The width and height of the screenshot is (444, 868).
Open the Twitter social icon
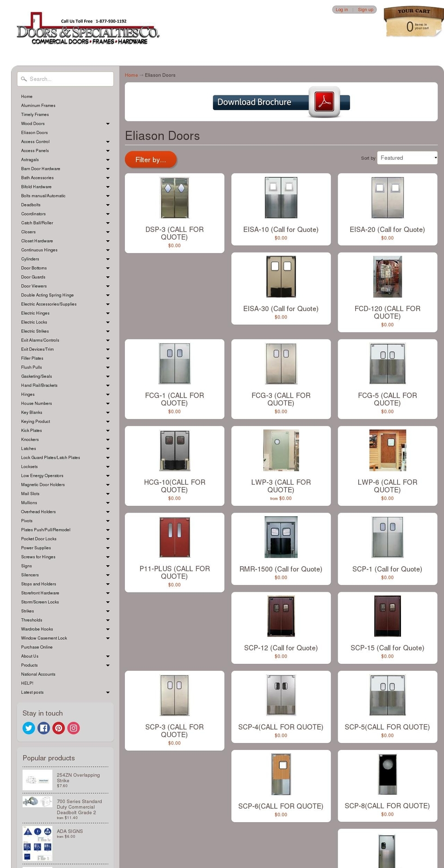coord(29,728)
